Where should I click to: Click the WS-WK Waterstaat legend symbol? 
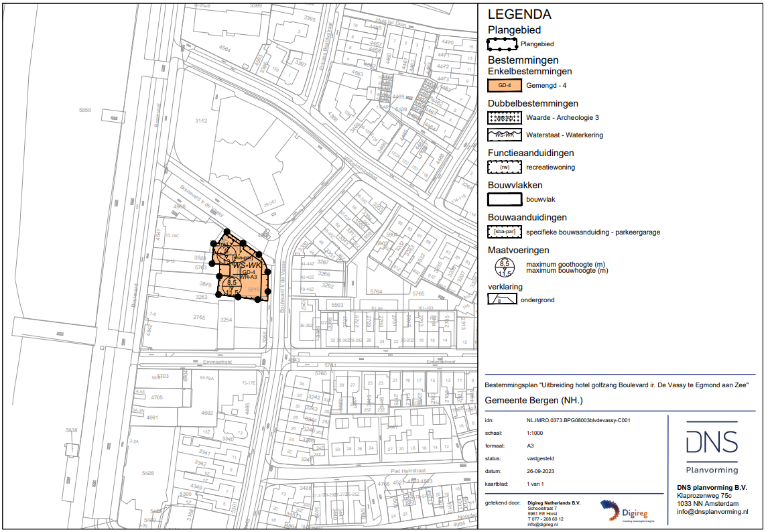point(505,135)
